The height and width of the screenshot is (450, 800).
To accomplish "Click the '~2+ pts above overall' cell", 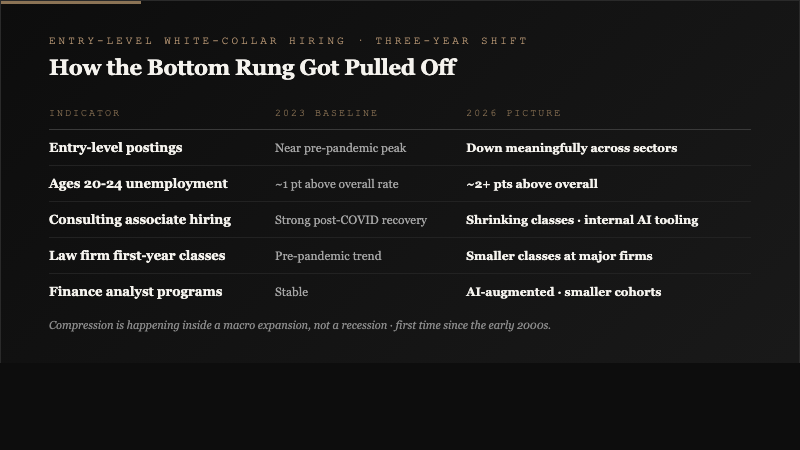I will click(x=531, y=184).
